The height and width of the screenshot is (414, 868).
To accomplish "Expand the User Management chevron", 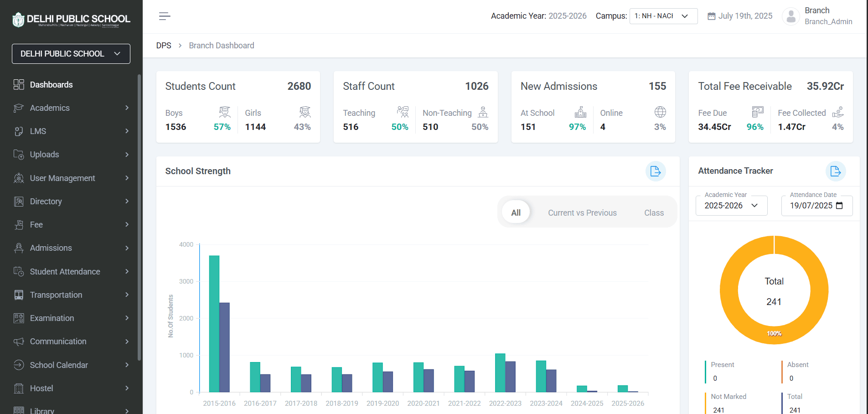I will point(127,178).
